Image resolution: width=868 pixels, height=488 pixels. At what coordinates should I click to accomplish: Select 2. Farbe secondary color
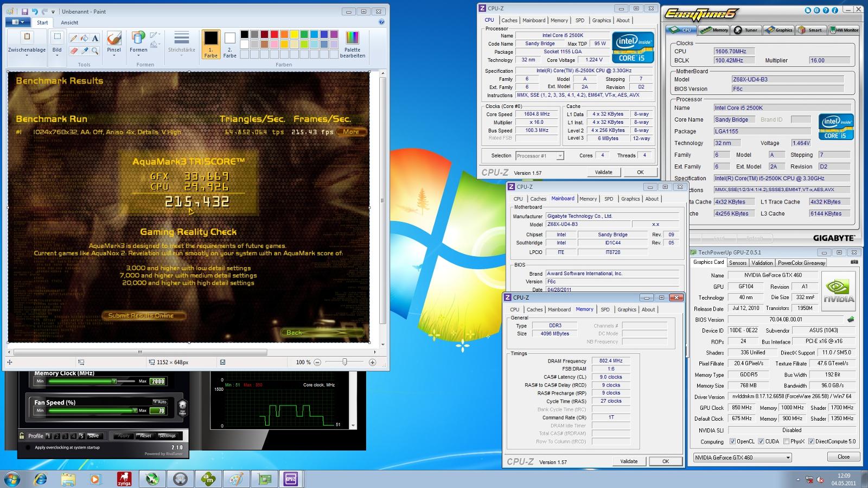click(230, 44)
